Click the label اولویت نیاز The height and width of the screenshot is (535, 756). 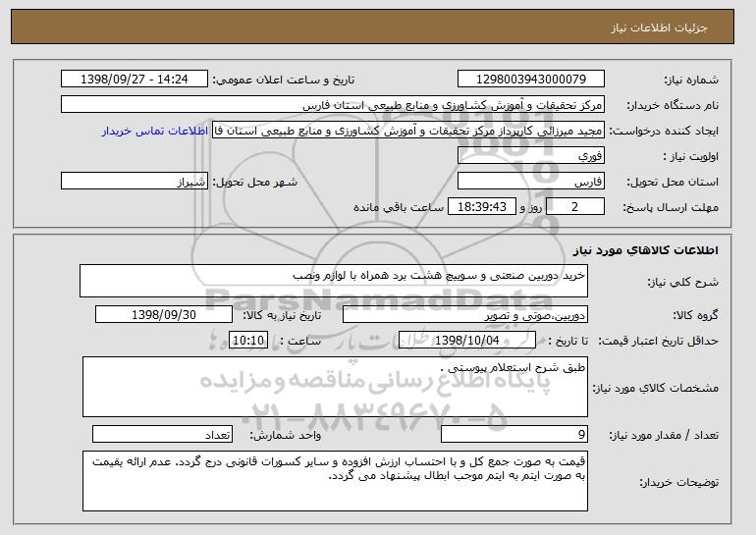click(691, 156)
